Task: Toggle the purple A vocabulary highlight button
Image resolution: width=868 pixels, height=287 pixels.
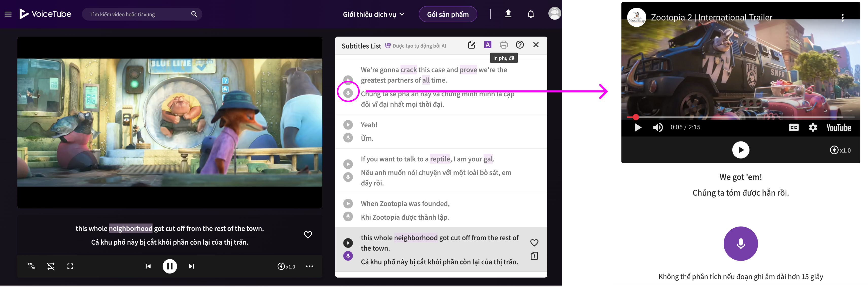Action: pos(487,45)
